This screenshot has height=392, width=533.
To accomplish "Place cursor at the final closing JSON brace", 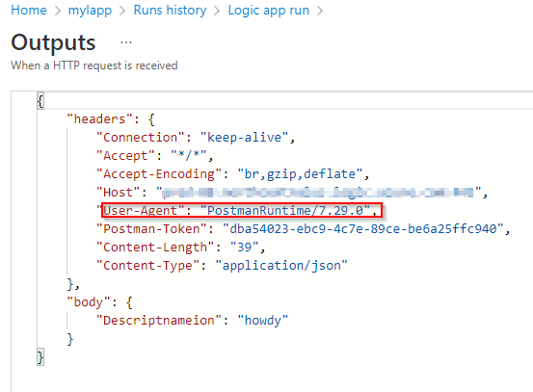I will 40,357.
